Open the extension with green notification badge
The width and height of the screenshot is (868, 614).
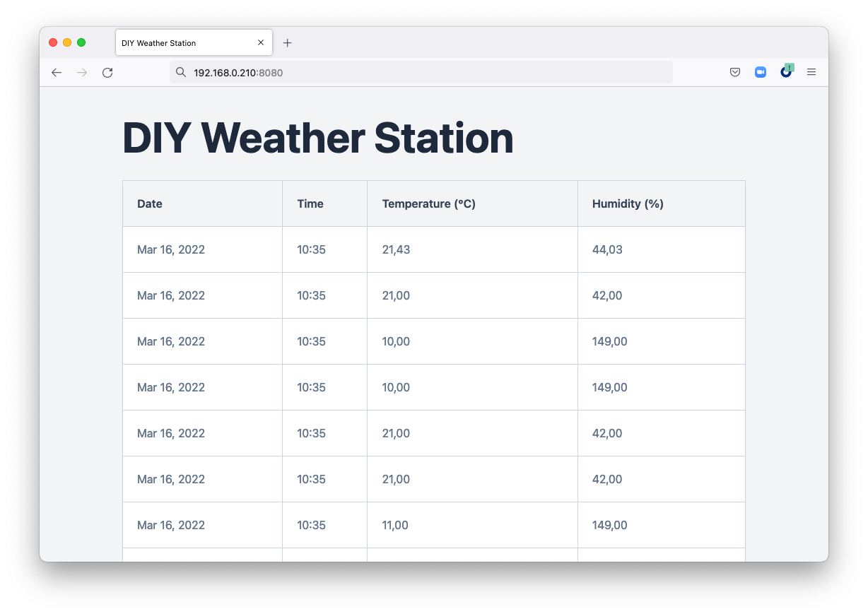(787, 71)
